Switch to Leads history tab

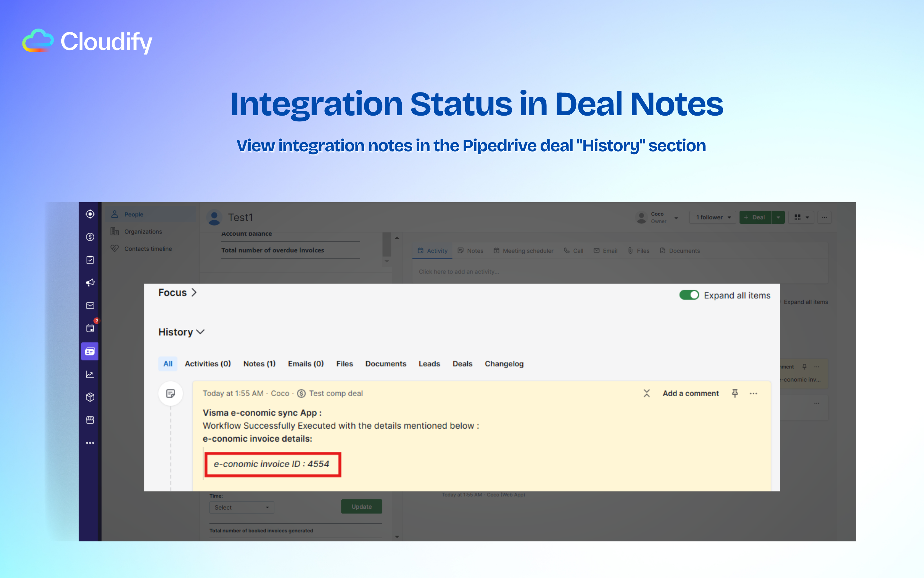[429, 363]
